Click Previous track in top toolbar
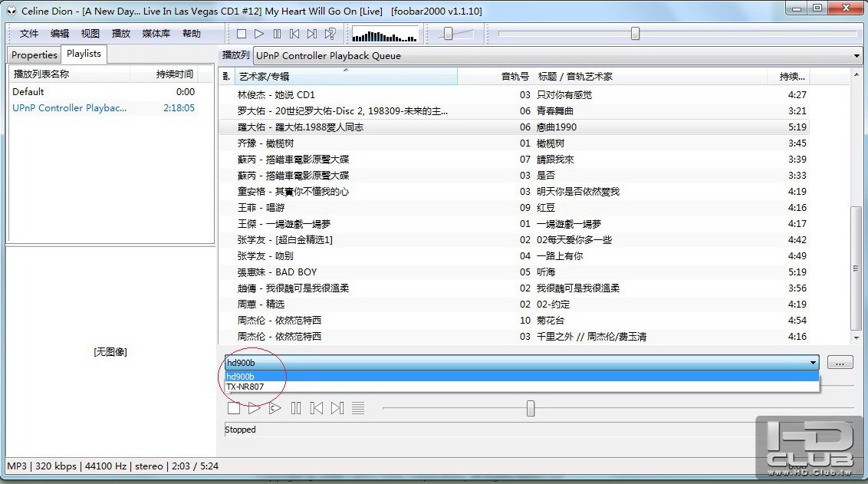The height and width of the screenshot is (484, 868). [x=294, y=34]
